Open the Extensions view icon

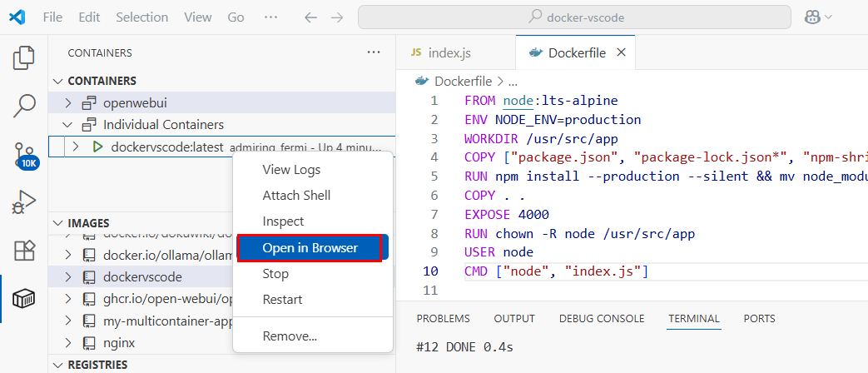[24, 251]
